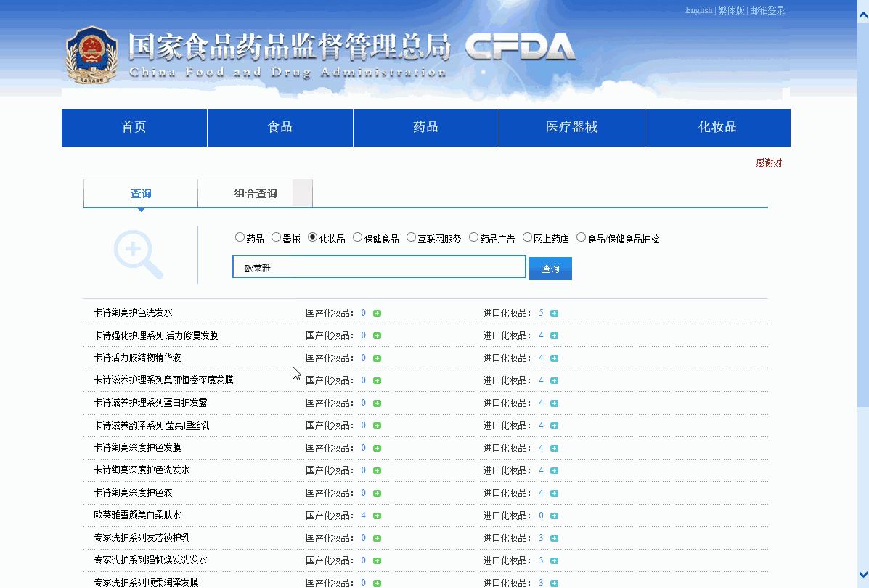869x588 pixels.
Task: Expand imported cosmetics for 卡诗绚亮护色洗发水
Action: tap(554, 313)
